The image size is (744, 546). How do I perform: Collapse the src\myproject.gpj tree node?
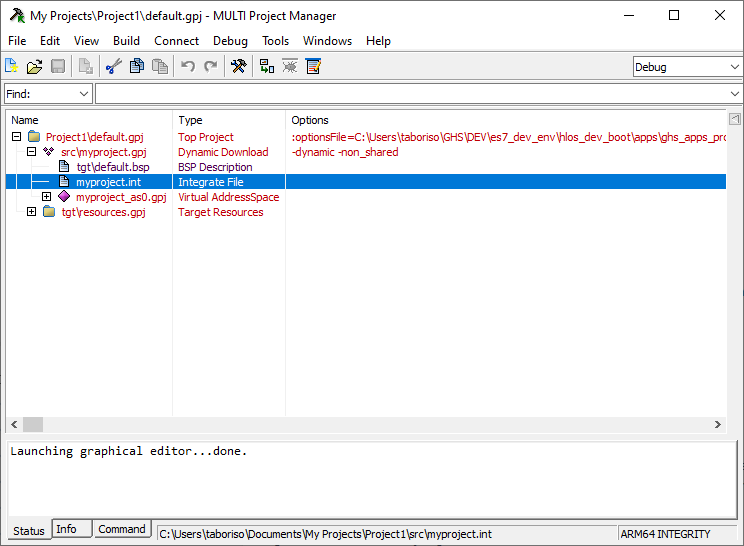tap(32, 152)
